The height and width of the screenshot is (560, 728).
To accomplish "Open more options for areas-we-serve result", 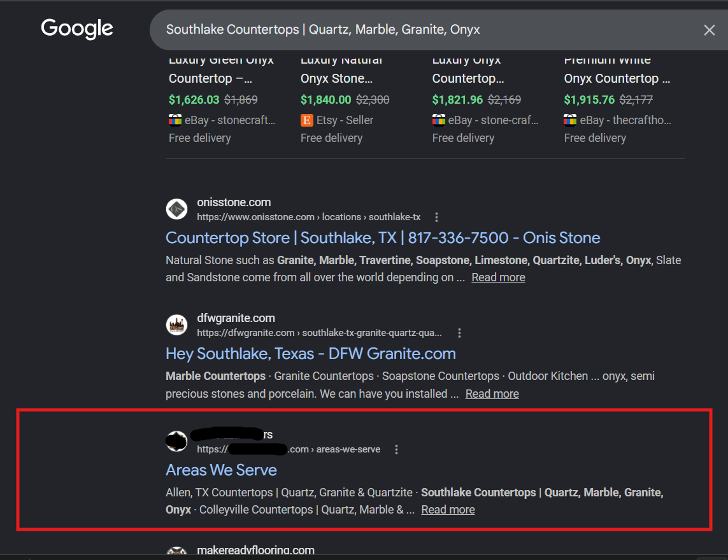I will coord(396,449).
